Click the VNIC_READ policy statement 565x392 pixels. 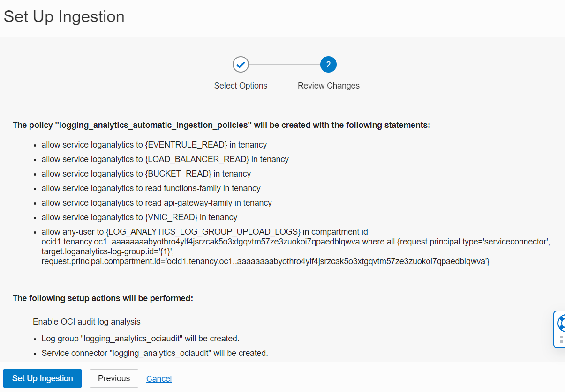(139, 217)
